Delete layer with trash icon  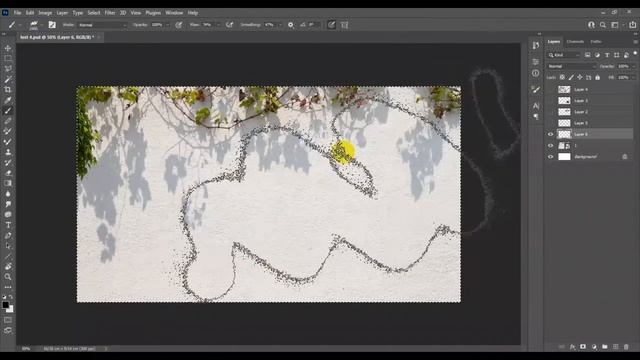tap(626, 347)
